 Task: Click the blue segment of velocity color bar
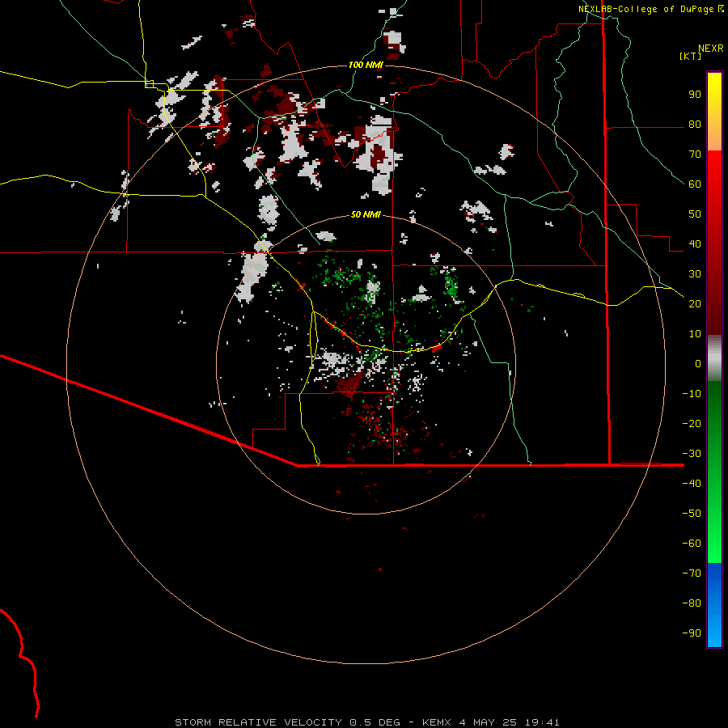(x=714, y=605)
